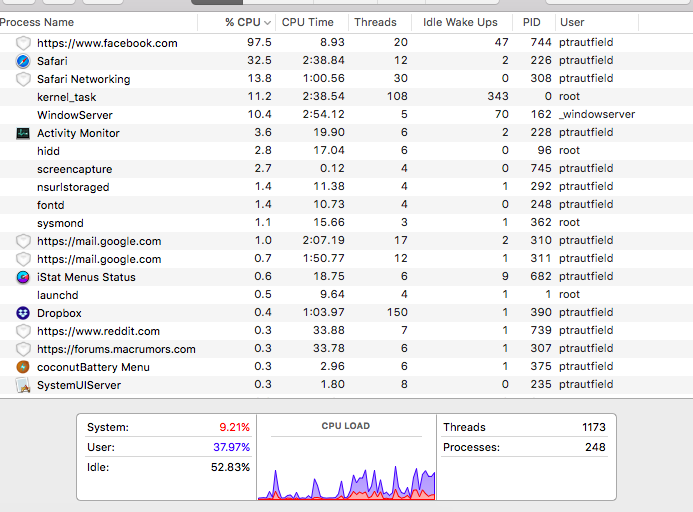Select the https://www.reddit.com process name
The height and width of the screenshot is (512, 693).
pos(98,331)
